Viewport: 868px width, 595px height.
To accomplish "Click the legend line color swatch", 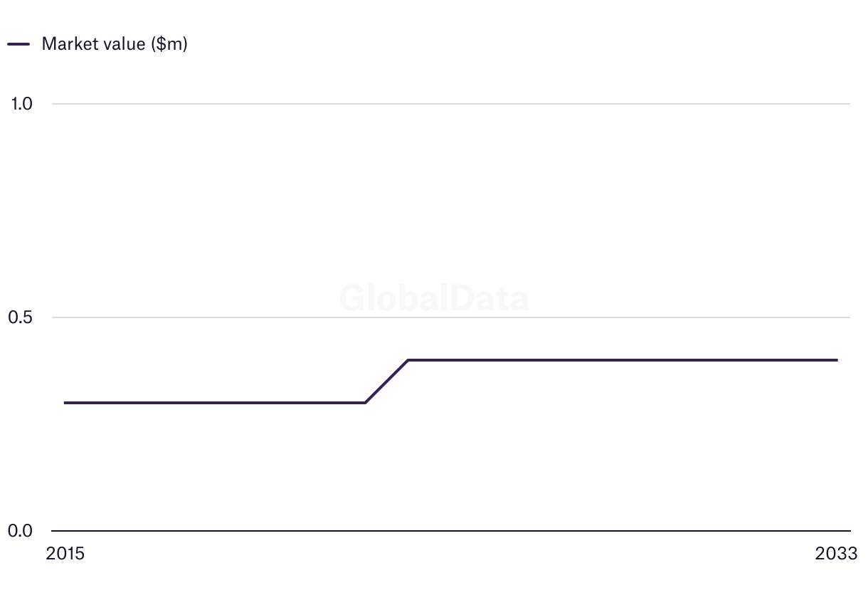I will [x=18, y=44].
